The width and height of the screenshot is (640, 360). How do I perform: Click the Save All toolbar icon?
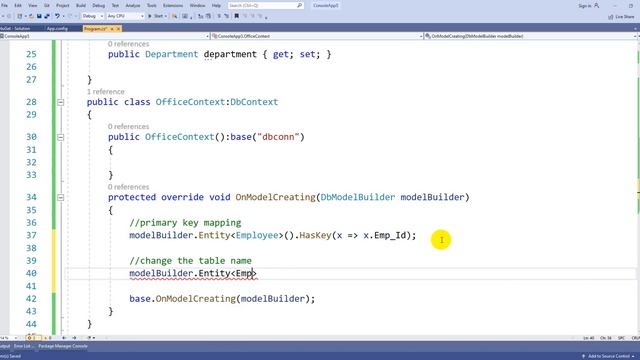[47, 16]
